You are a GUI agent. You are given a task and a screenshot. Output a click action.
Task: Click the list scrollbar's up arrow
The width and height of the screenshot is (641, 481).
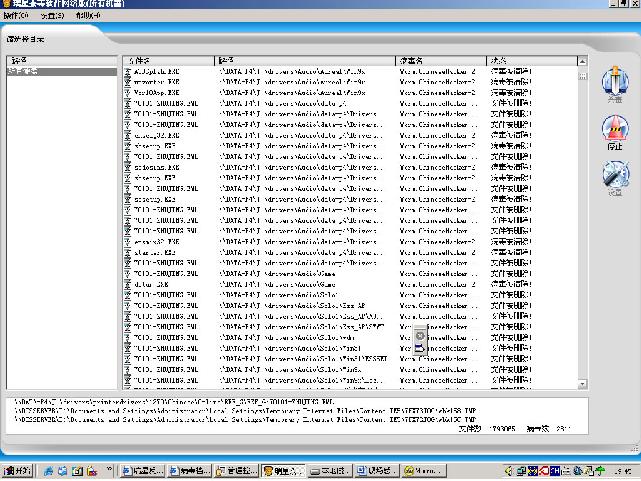click(x=582, y=61)
